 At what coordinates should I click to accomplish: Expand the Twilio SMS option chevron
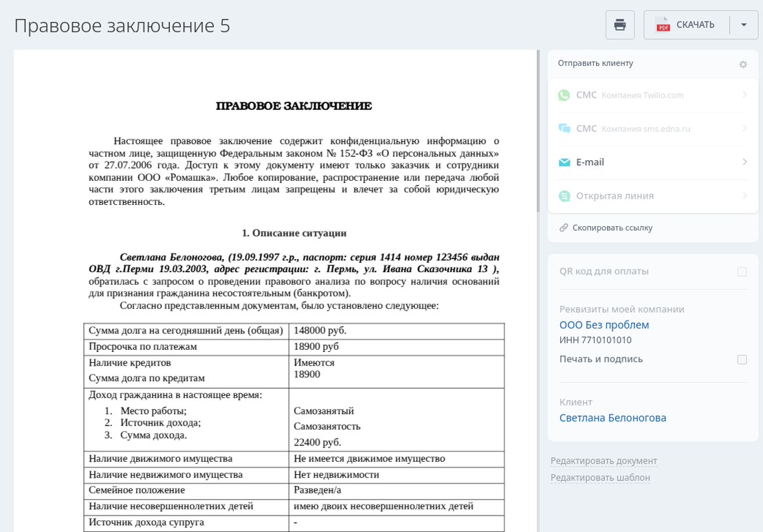click(x=744, y=95)
